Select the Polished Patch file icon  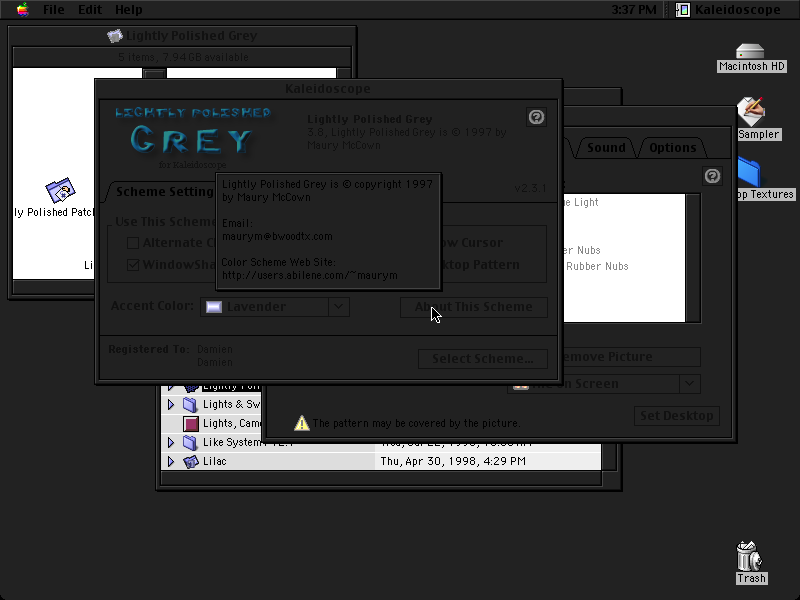point(60,190)
